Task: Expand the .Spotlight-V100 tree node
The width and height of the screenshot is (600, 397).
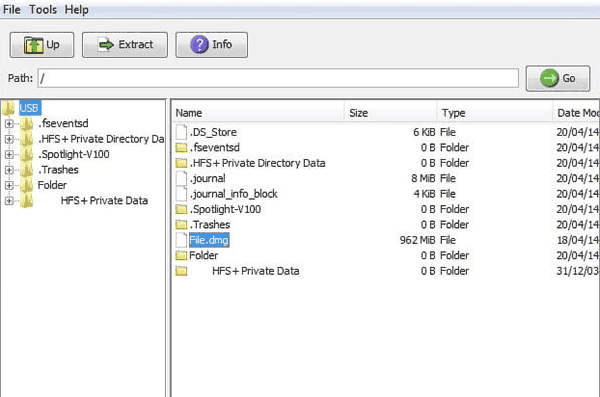Action: click(9, 154)
